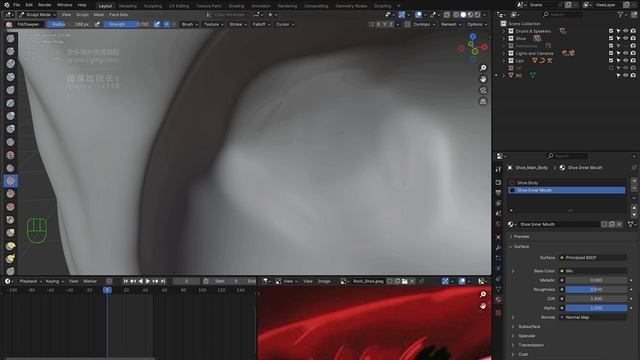Toggle X axis symmetry
Image resolution: width=640 pixels, height=360 pixels.
(378, 24)
